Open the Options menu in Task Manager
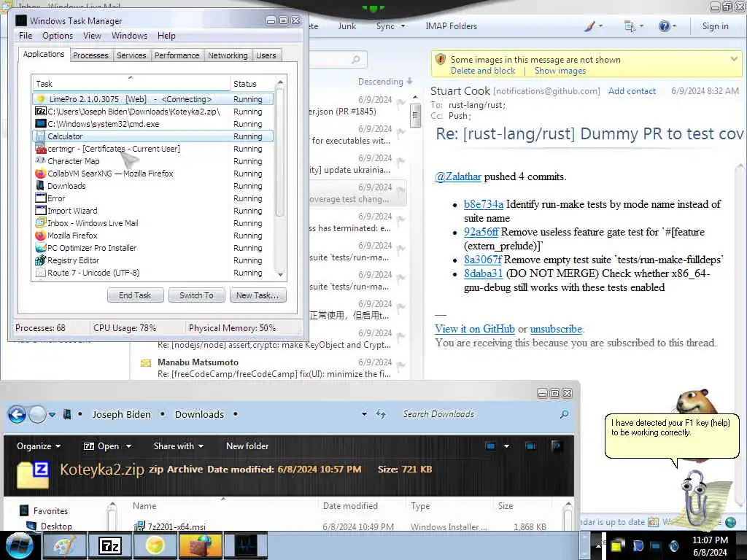The image size is (747, 560). (x=58, y=36)
